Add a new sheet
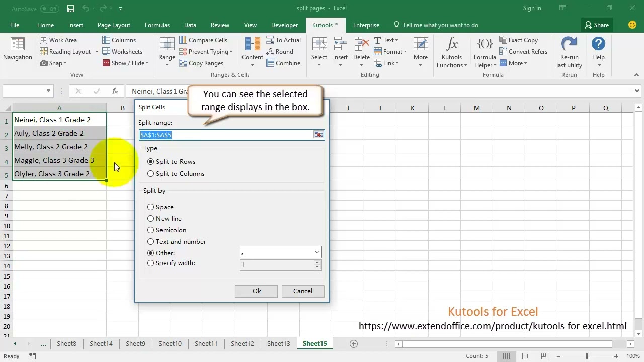The height and width of the screenshot is (362, 644). click(354, 344)
